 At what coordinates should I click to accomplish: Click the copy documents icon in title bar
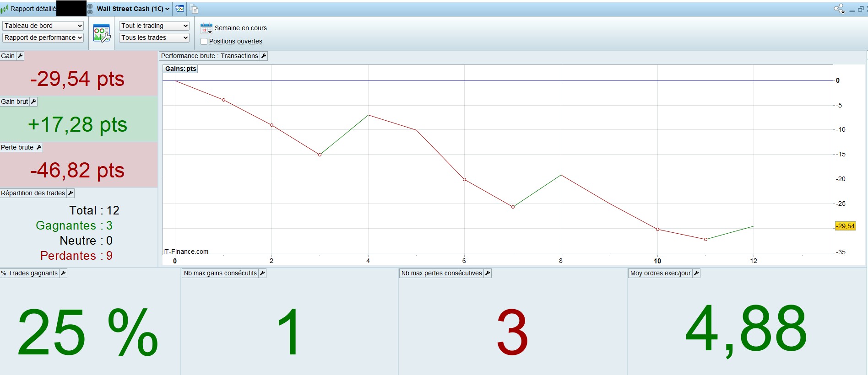(x=194, y=9)
